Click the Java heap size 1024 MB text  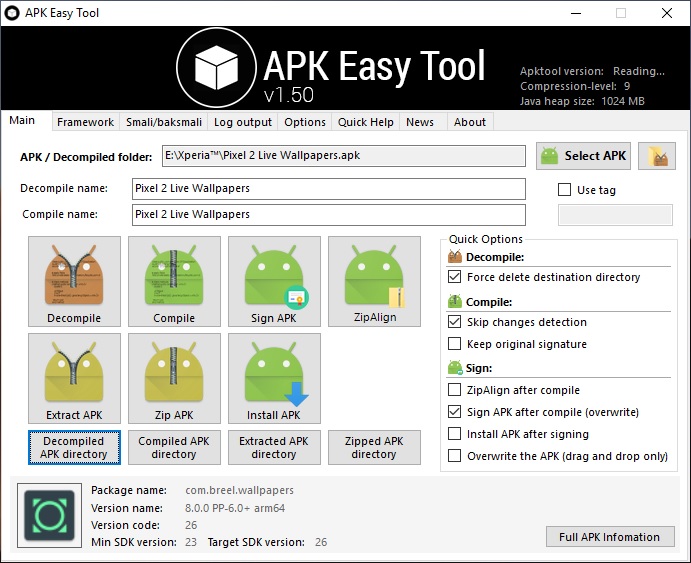(x=582, y=101)
